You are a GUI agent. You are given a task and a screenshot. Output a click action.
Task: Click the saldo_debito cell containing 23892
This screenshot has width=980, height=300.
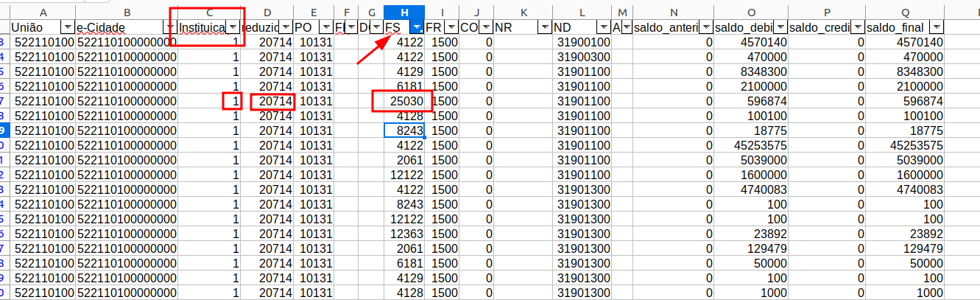[x=751, y=234]
